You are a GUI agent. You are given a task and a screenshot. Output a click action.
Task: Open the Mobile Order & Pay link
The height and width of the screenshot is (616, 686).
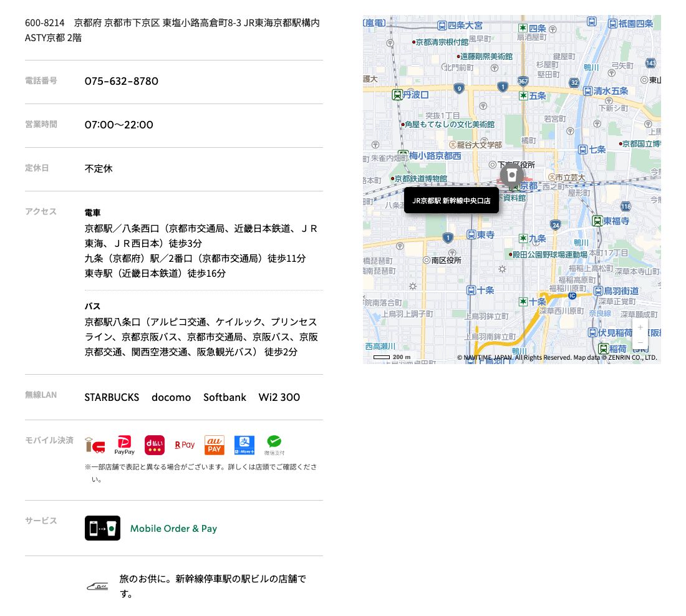click(x=174, y=529)
